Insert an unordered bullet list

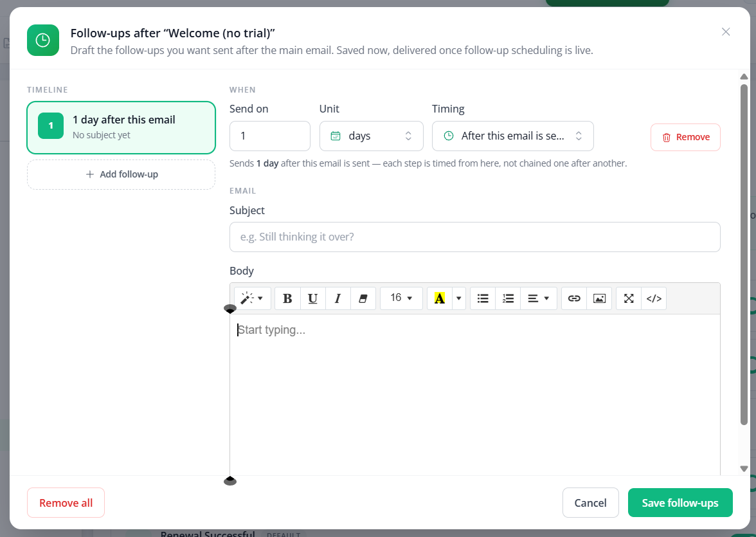[x=483, y=298]
